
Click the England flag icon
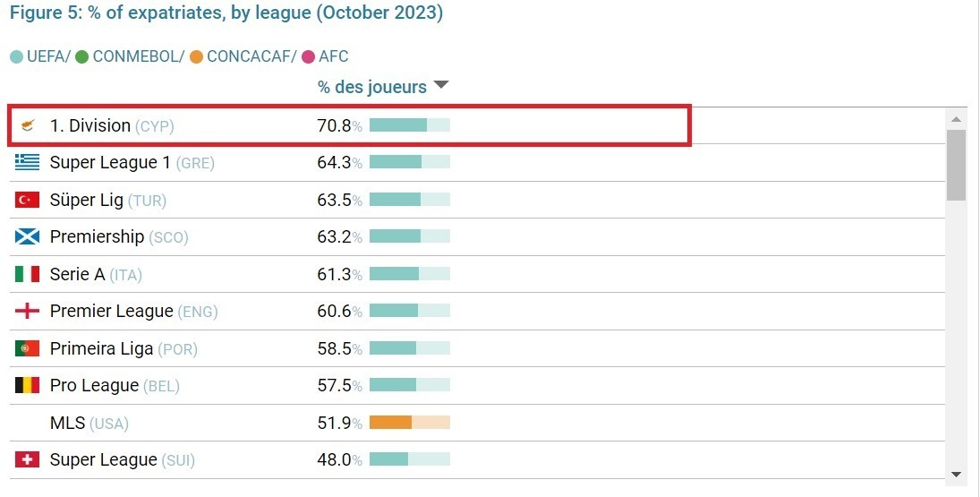click(x=27, y=312)
